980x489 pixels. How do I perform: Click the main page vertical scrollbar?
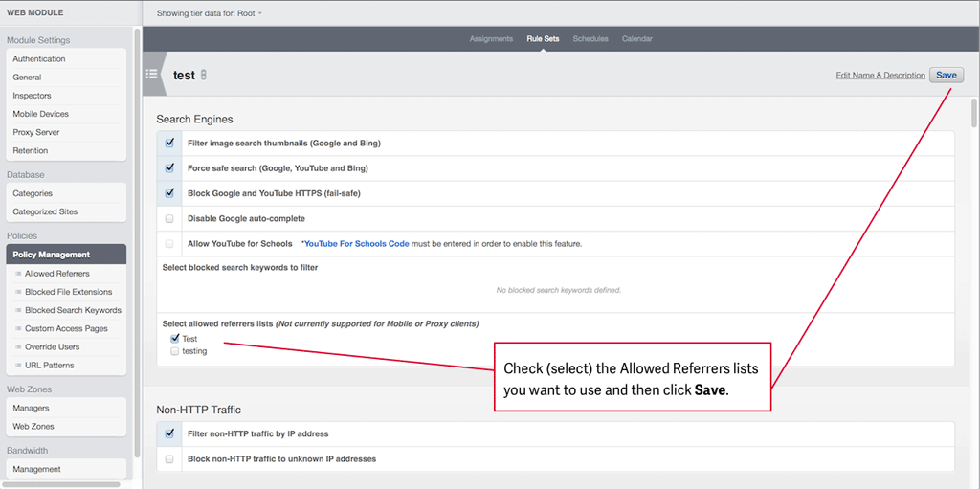(x=973, y=113)
